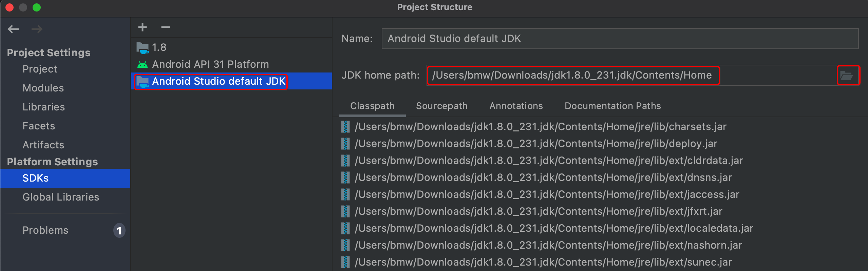Click the SDK Name input field
This screenshot has width=868, height=271.
(x=620, y=39)
